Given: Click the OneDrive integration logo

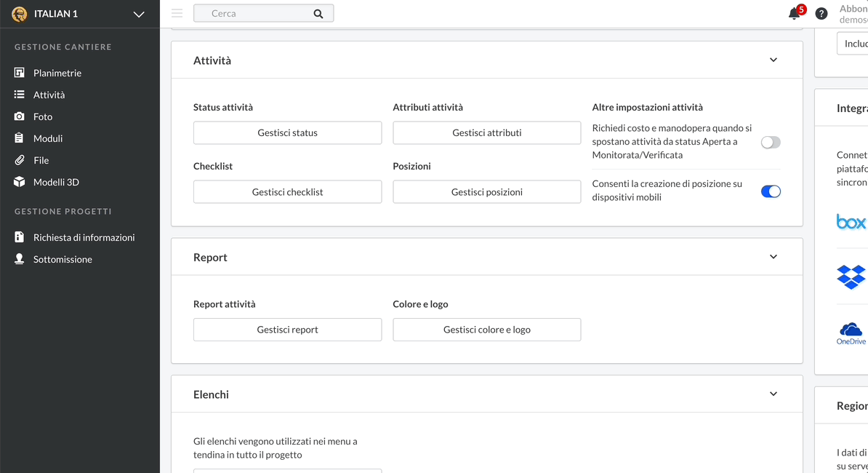Looking at the screenshot, I should [x=851, y=333].
